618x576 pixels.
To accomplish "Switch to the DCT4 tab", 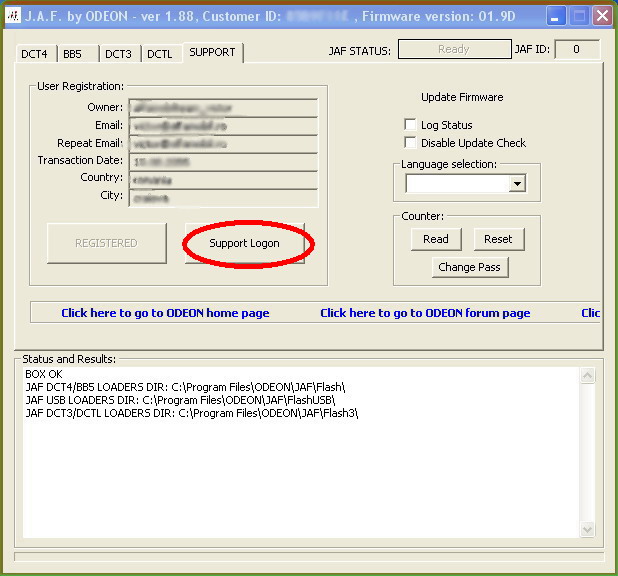I will point(35,54).
